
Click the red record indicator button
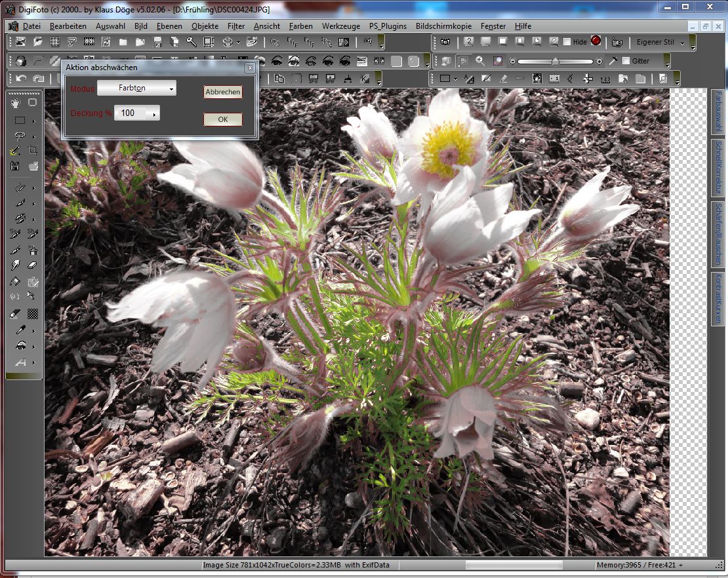coord(596,41)
